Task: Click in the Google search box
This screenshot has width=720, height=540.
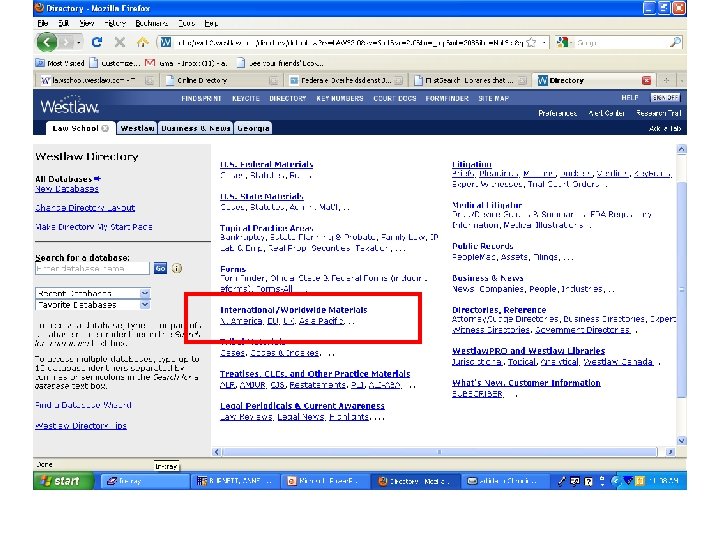Action: (619, 43)
